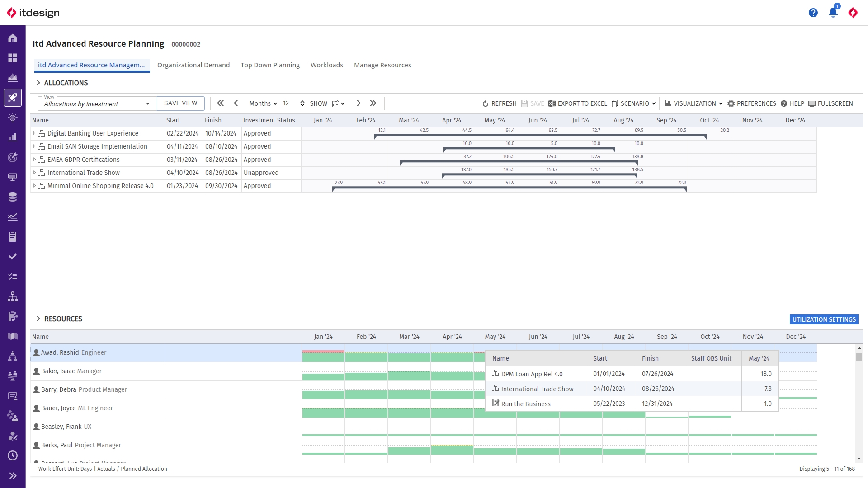This screenshot has width=868, height=488.
Task: Click Export to Excel
Action: (x=577, y=103)
